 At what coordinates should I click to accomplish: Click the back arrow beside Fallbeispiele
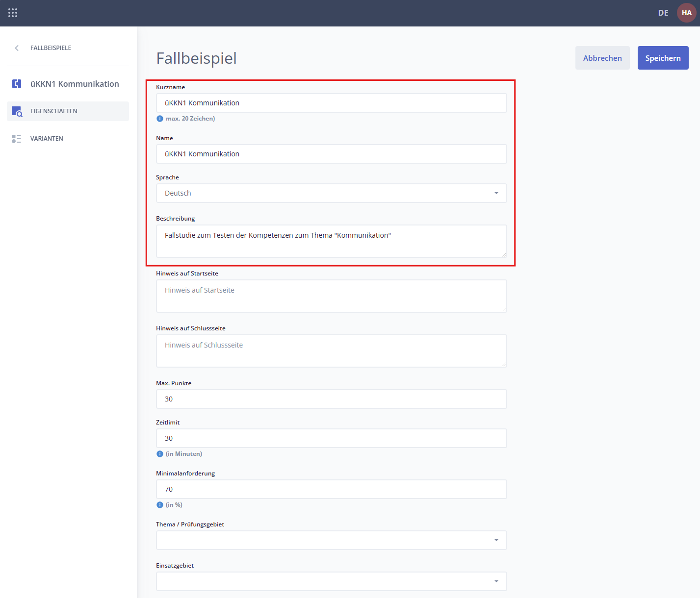coord(17,48)
